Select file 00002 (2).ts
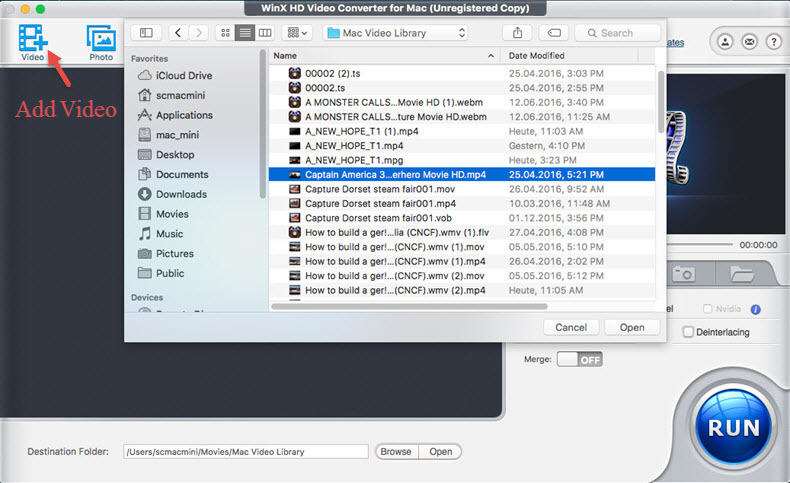 462,74
